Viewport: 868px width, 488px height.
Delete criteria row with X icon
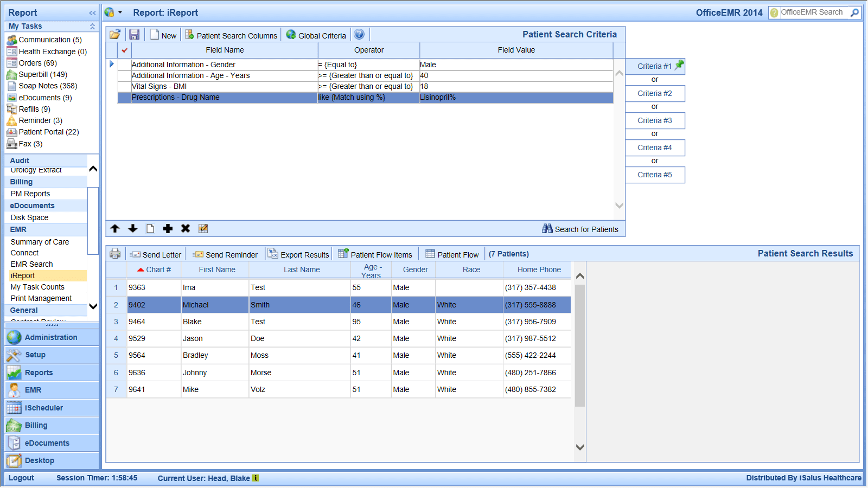click(186, 229)
